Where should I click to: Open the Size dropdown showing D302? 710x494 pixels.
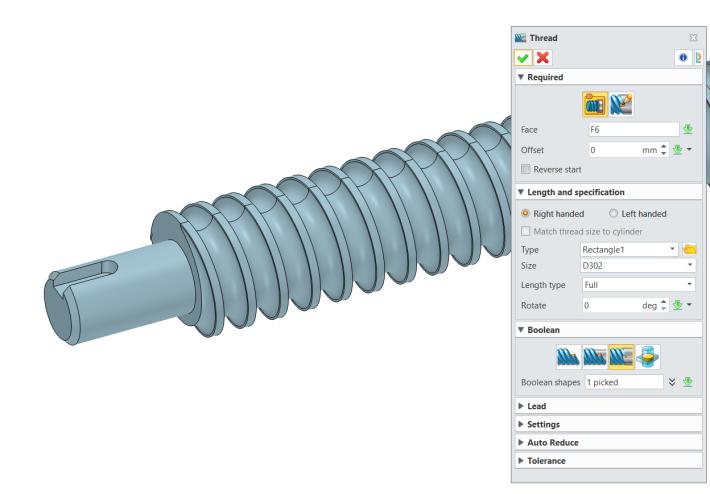[x=638, y=266]
